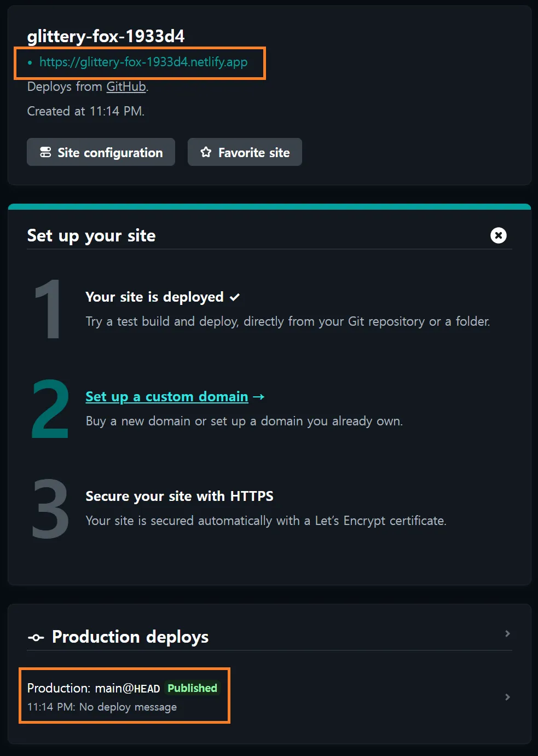538x756 pixels.
Task: Select the Production deploys header
Action: (130, 637)
